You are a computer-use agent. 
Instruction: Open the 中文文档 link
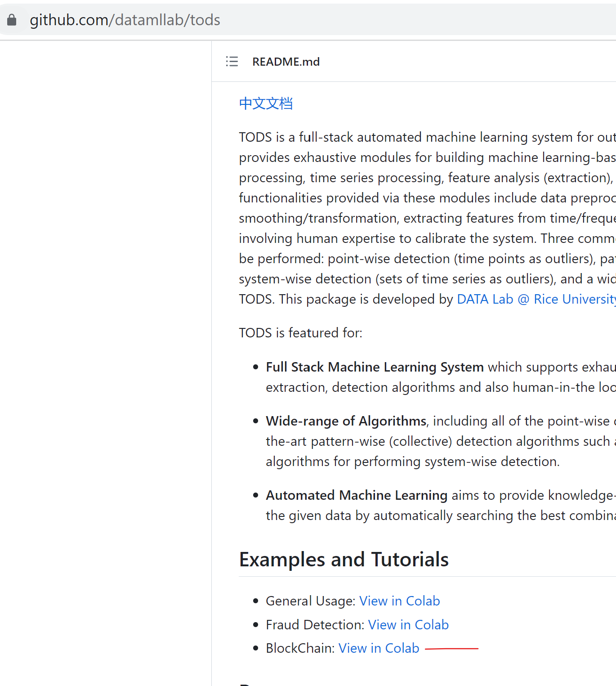pyautogui.click(x=266, y=103)
